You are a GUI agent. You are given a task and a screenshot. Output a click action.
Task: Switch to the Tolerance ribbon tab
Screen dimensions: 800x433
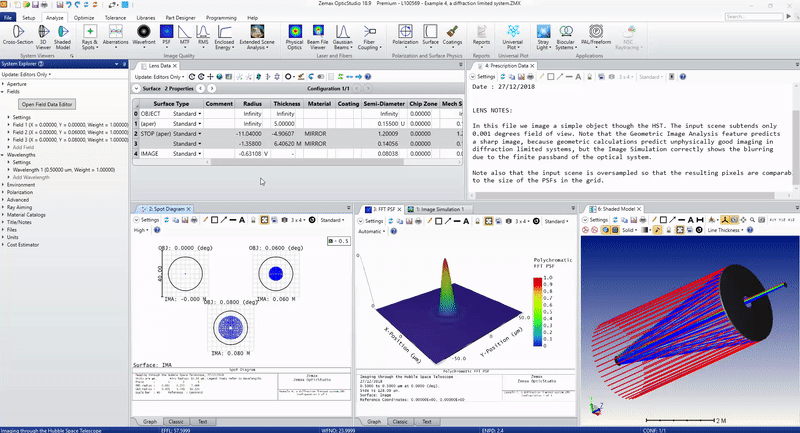[x=115, y=17]
